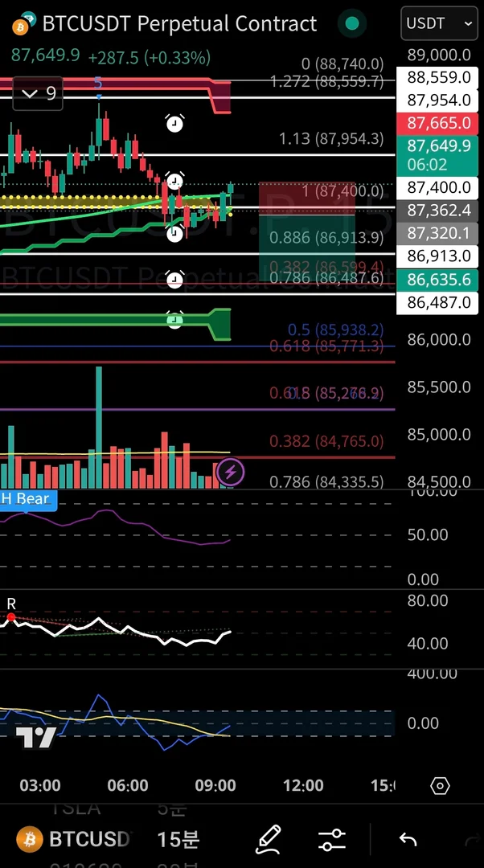Open the 15분 timeframe selector
Image resolution: width=484 pixels, height=868 pixels.
tap(178, 839)
